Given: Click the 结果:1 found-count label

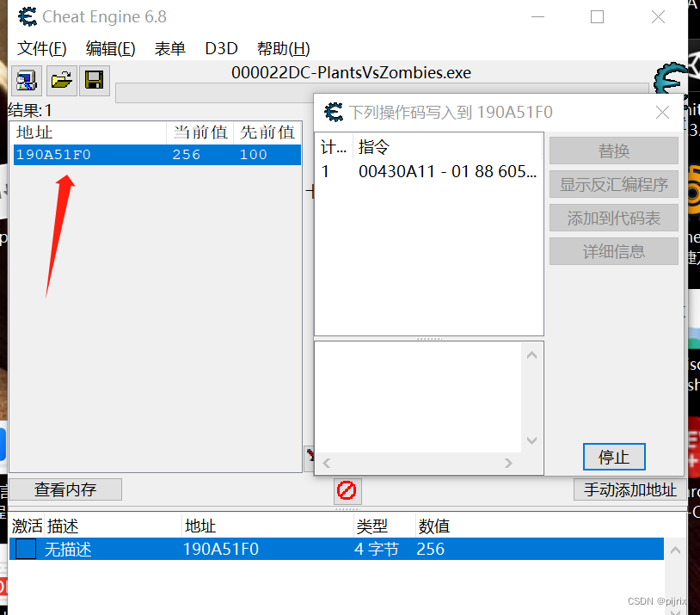Looking at the screenshot, I should coord(30,110).
